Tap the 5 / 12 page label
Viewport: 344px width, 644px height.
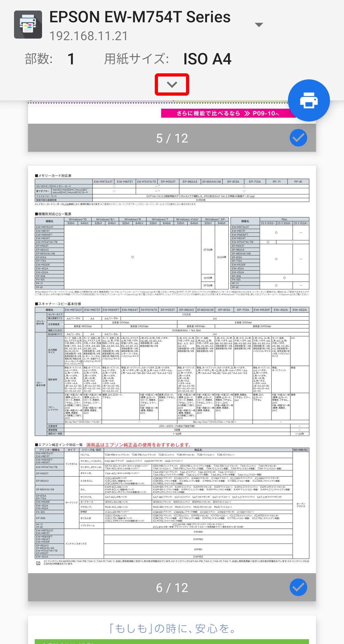(x=172, y=138)
